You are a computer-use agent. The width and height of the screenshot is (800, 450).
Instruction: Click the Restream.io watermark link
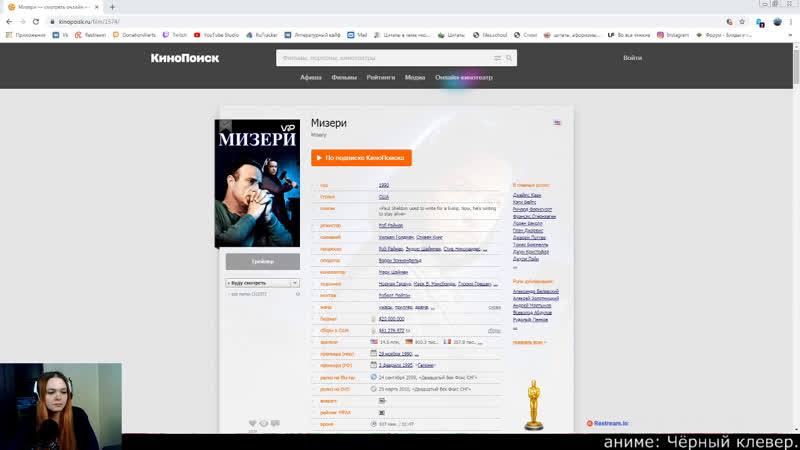tap(608, 423)
